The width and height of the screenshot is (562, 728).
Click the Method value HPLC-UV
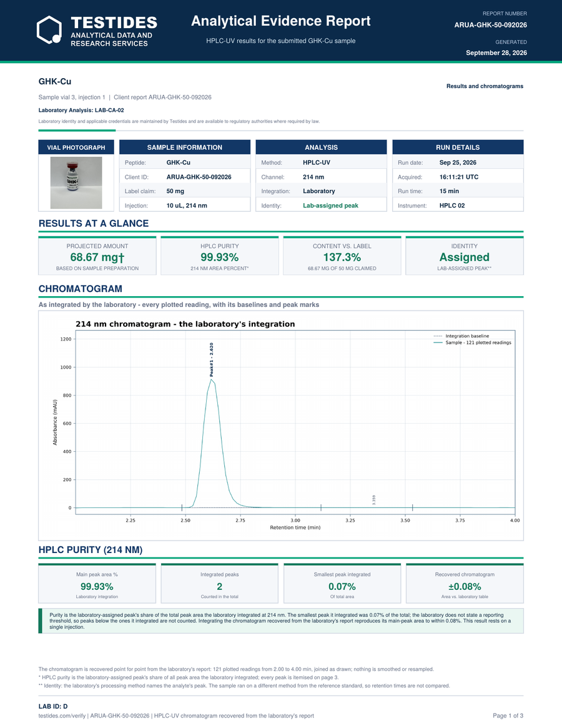[317, 162]
